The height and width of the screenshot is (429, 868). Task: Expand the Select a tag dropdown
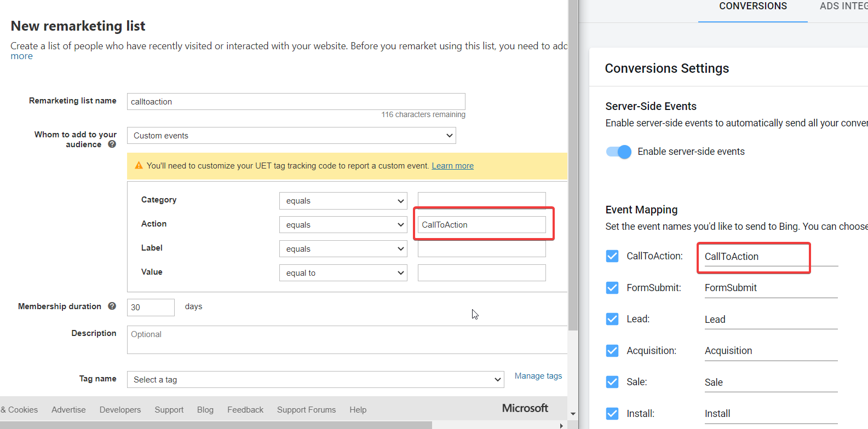click(315, 380)
